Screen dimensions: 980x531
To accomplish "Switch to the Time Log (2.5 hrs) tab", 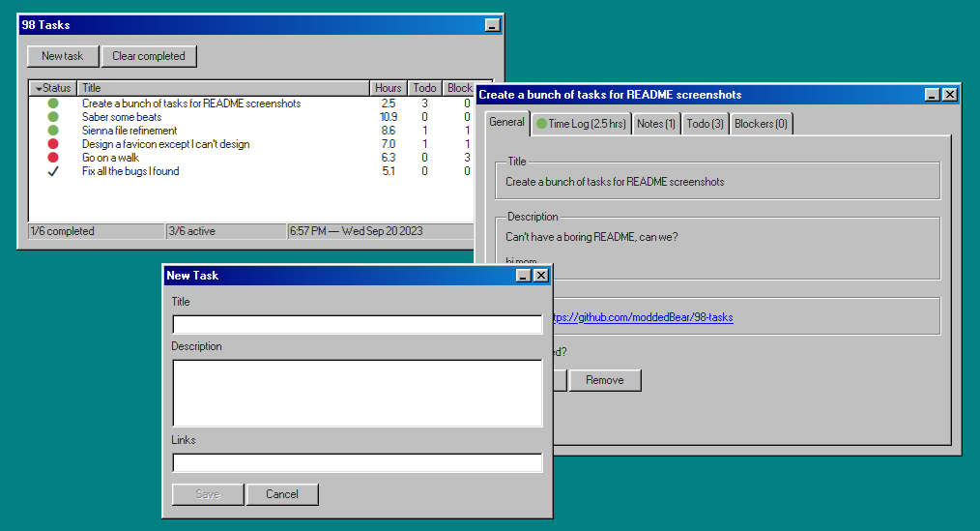I will click(x=581, y=124).
